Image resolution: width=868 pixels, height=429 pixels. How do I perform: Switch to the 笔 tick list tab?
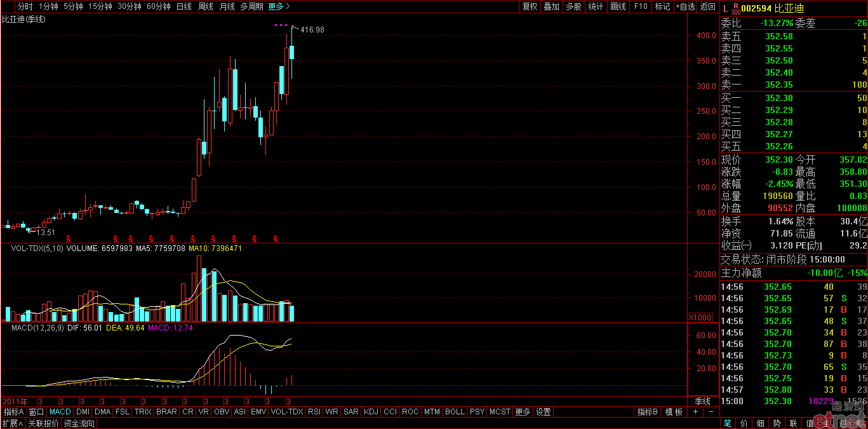[728, 423]
